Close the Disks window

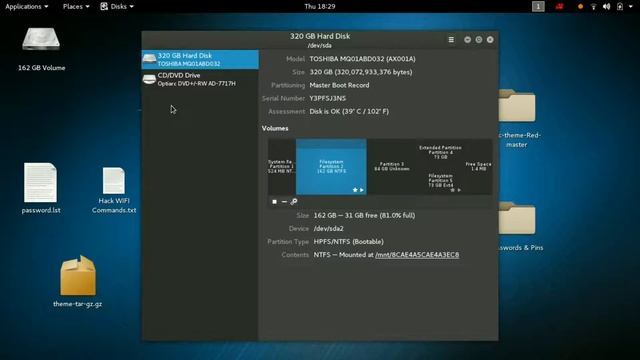[490, 40]
